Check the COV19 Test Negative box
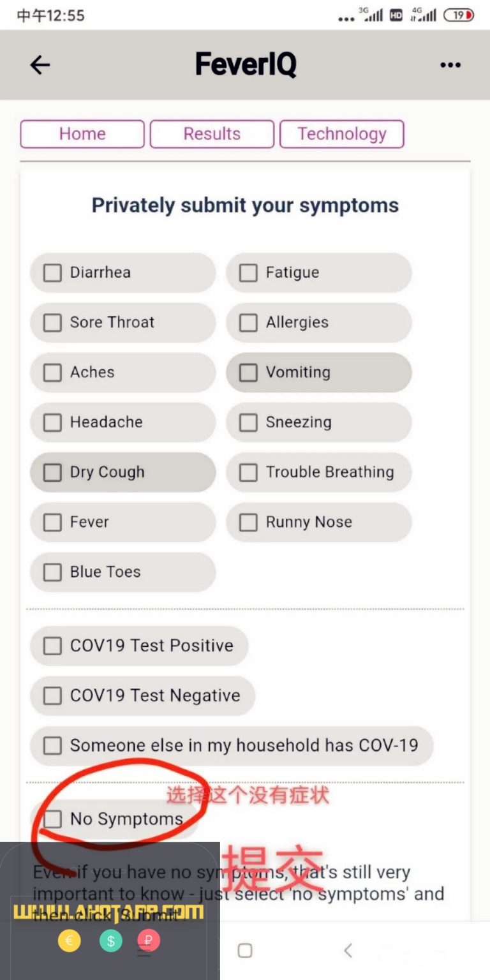 (52, 696)
